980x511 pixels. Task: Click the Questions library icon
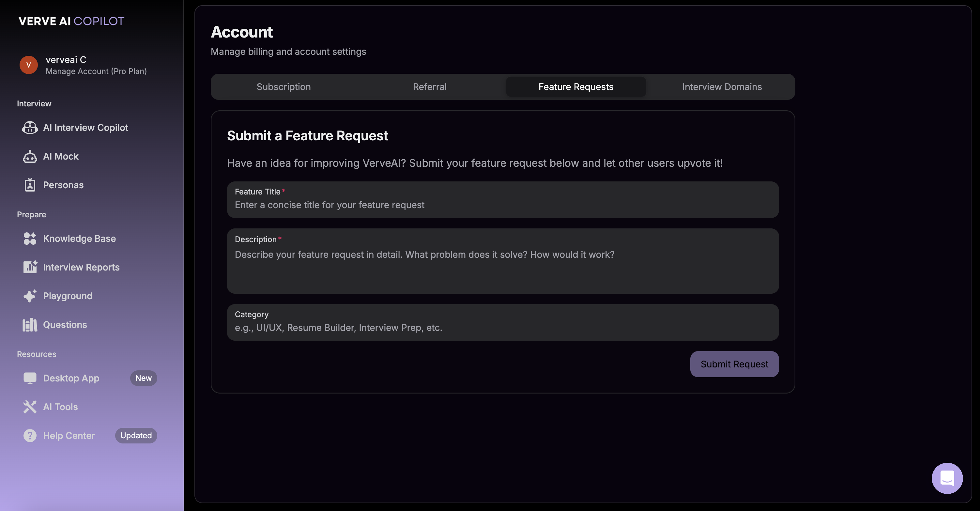point(30,325)
